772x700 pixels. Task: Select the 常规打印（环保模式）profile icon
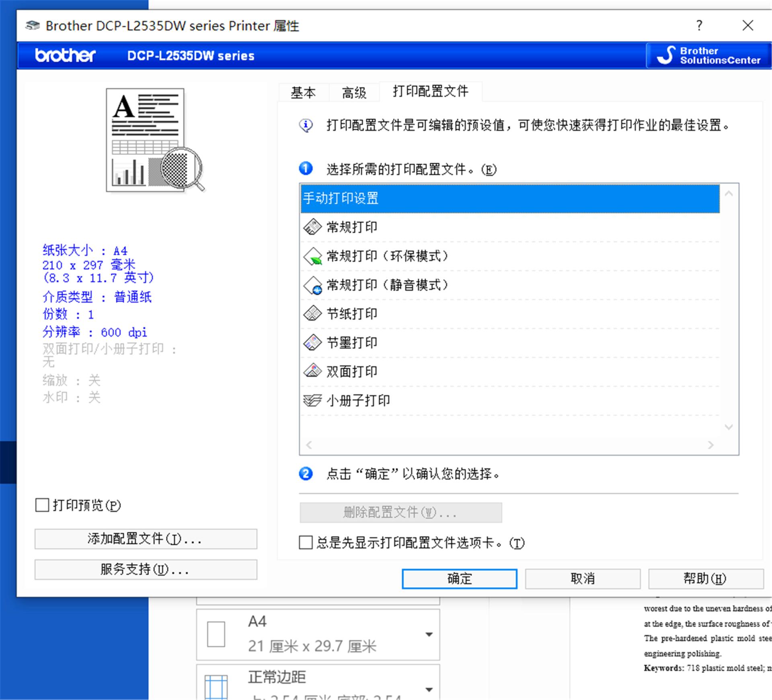(312, 256)
